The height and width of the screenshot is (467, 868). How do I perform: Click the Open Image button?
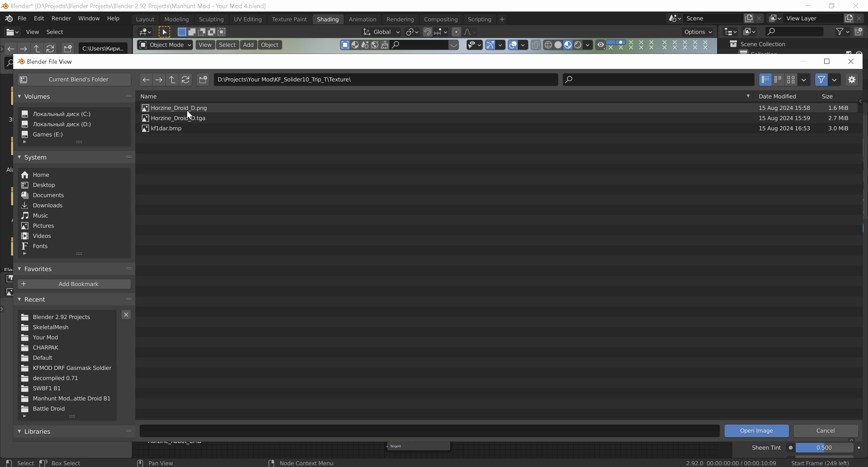tap(756, 431)
